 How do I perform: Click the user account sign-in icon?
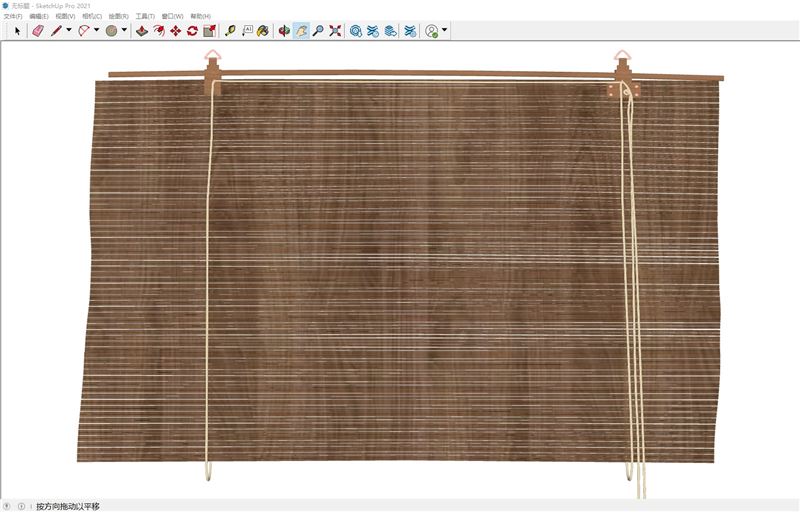point(432,31)
